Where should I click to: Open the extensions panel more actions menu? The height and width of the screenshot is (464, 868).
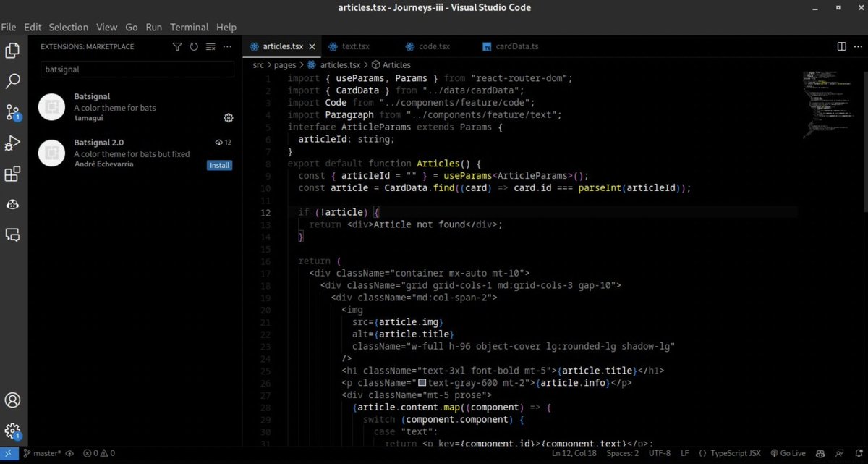227,46
